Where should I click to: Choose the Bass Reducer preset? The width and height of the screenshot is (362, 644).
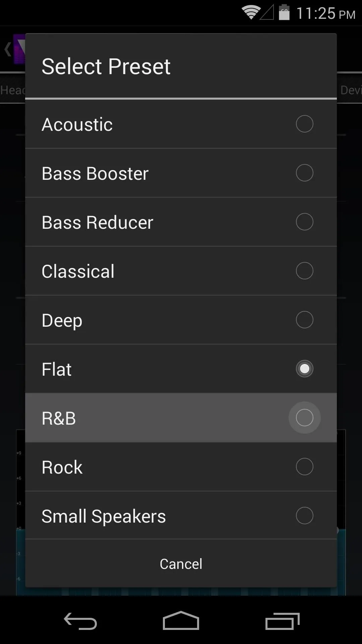click(181, 222)
